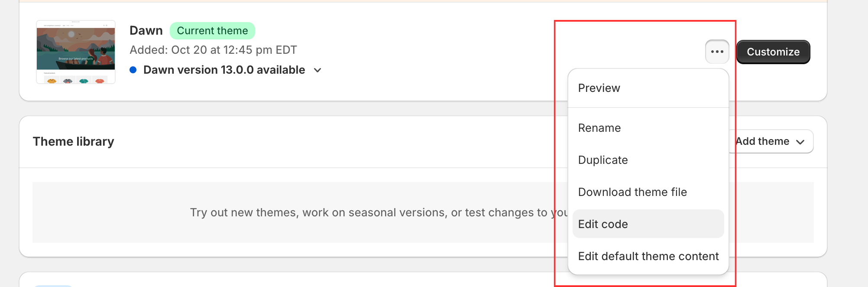
Task: Select Edit default theme content
Action: pos(648,256)
